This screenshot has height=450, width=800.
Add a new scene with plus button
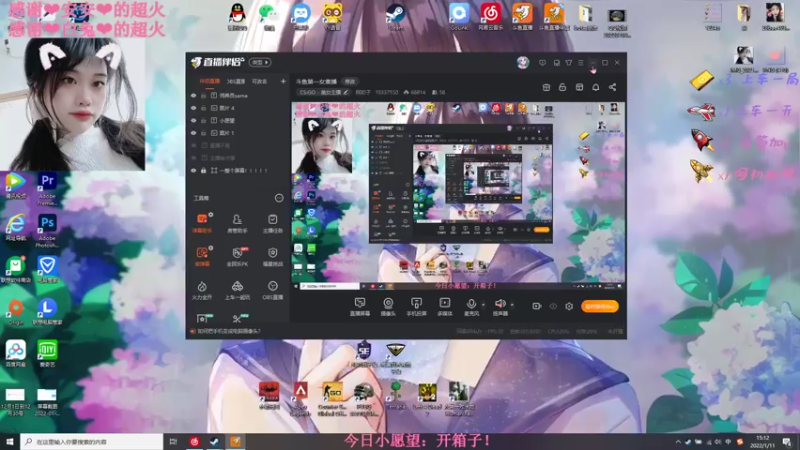click(x=283, y=81)
